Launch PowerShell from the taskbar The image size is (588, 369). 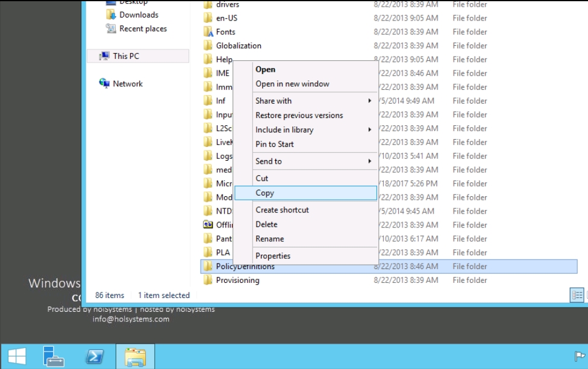click(x=94, y=356)
